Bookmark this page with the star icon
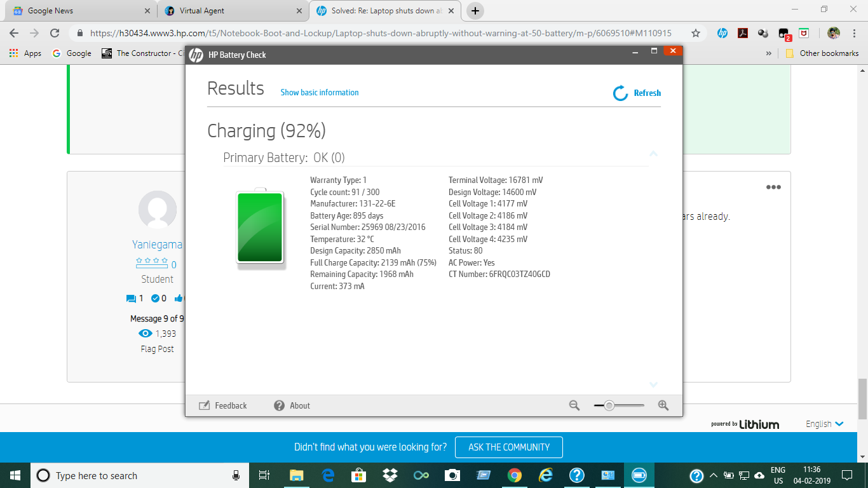 point(696,33)
